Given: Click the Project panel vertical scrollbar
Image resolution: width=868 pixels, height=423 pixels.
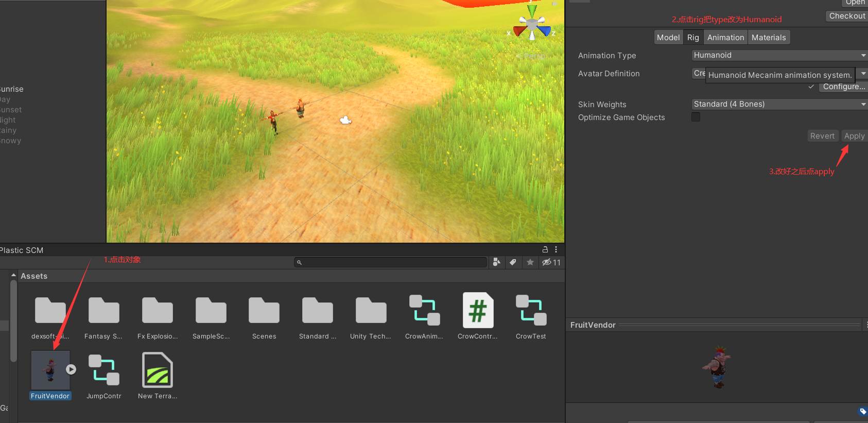Looking at the screenshot, I should (x=13, y=321).
